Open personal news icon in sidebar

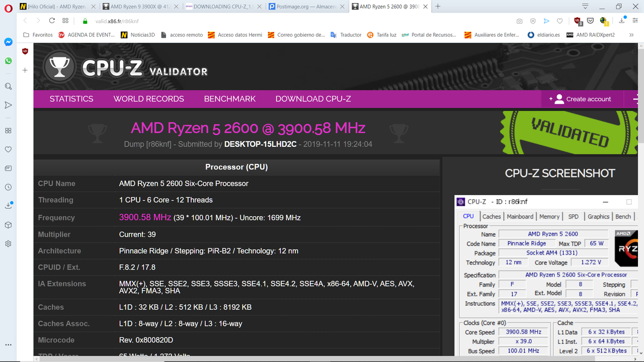click(8, 168)
